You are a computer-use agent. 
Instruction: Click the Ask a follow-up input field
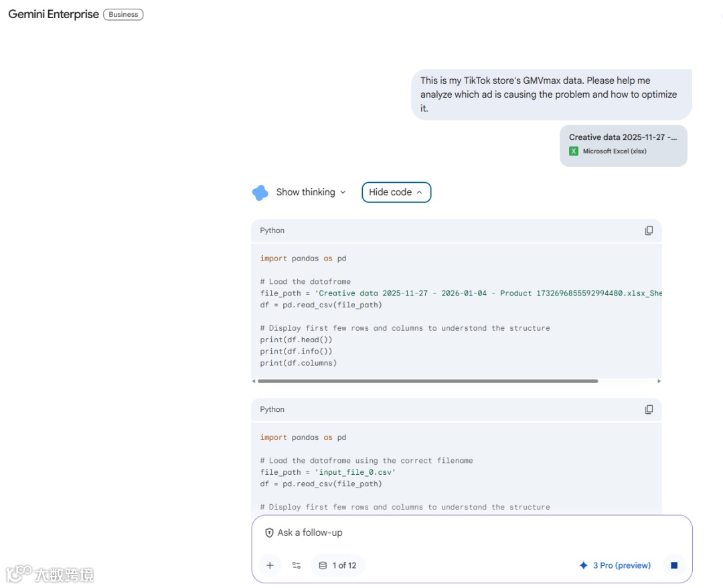[x=471, y=532]
